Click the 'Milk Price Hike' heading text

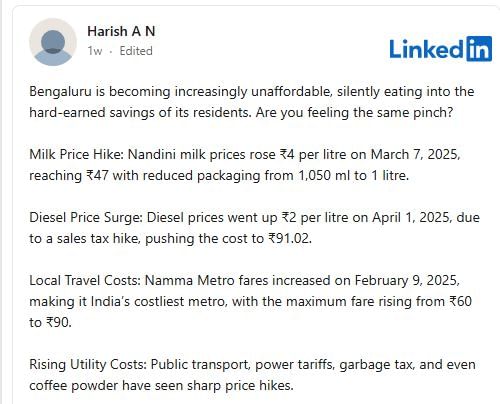75,155
